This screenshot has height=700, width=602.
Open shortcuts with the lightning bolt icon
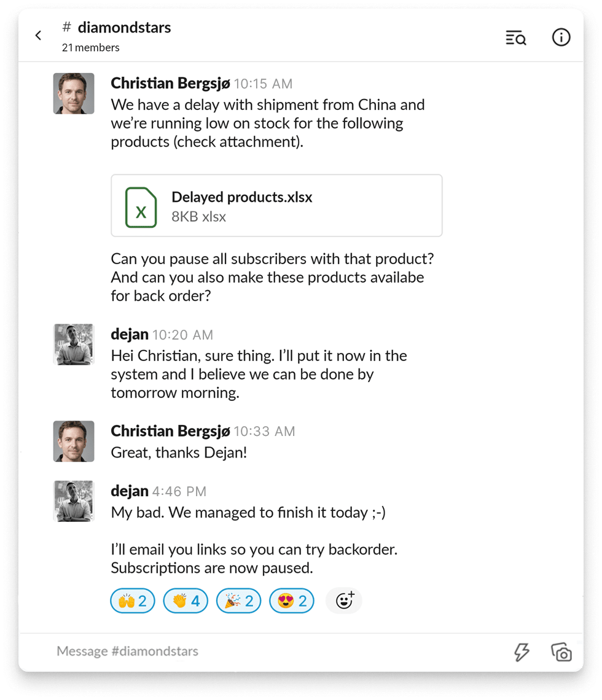(x=520, y=653)
